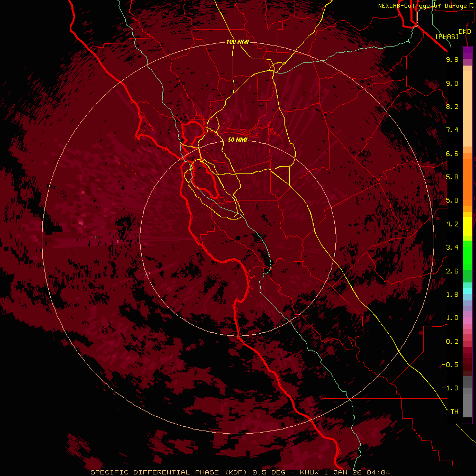Click the gray segment of the color scale

467,397
